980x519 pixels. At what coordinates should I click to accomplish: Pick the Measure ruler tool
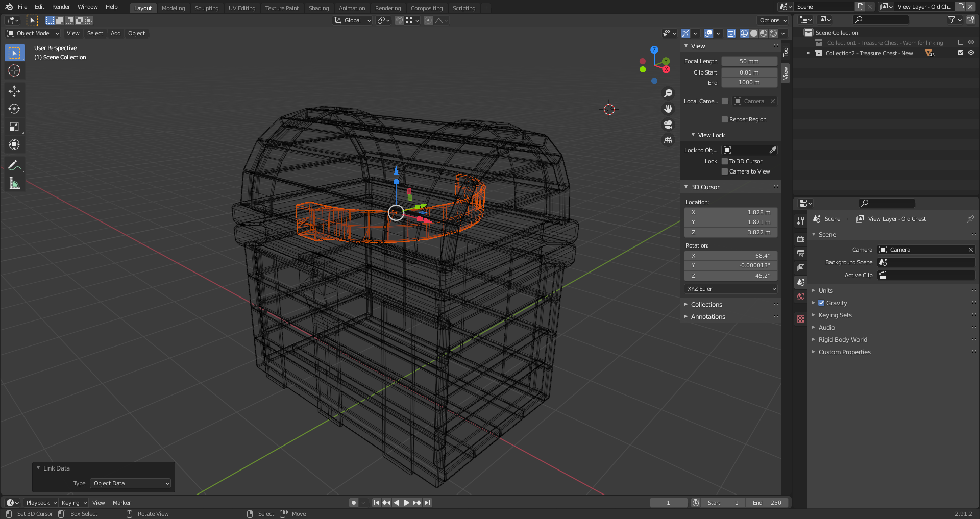(x=14, y=183)
